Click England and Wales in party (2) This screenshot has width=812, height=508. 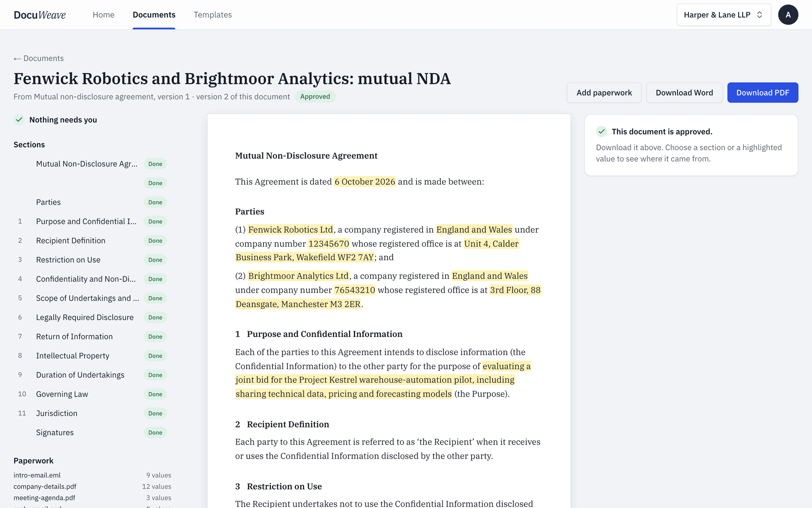coord(490,276)
